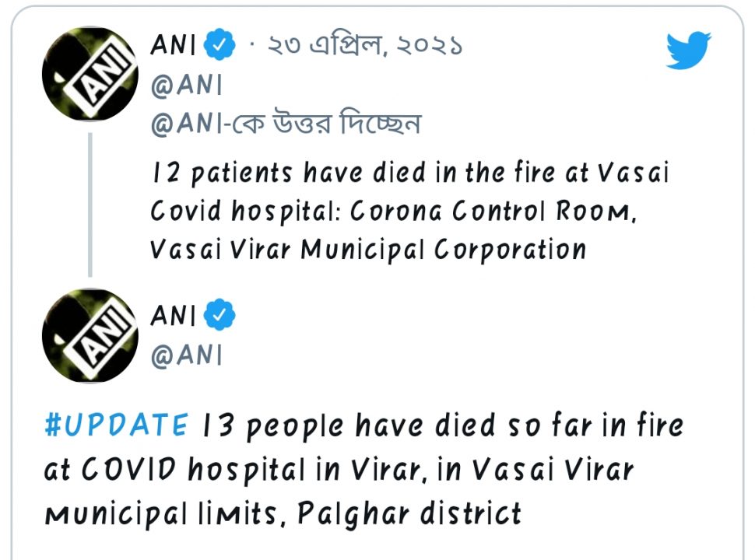Open the ANI display name on the second tweet
The width and height of the screenshot is (755, 560).
(x=173, y=317)
